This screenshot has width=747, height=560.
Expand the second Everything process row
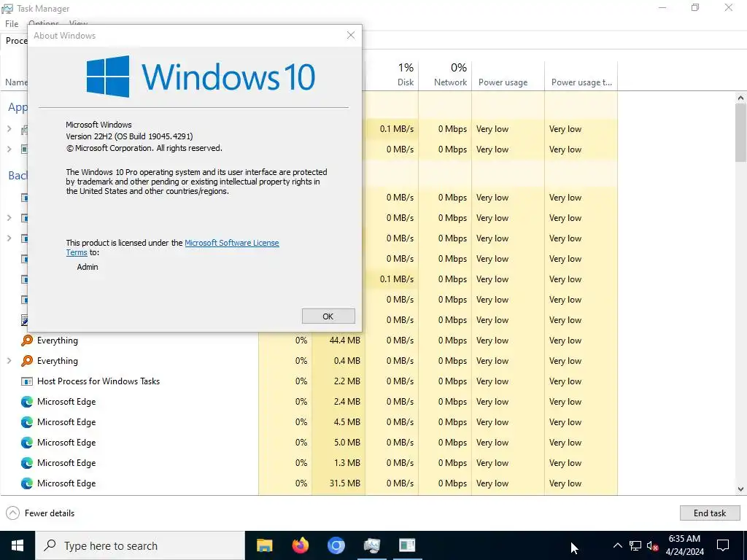9,361
